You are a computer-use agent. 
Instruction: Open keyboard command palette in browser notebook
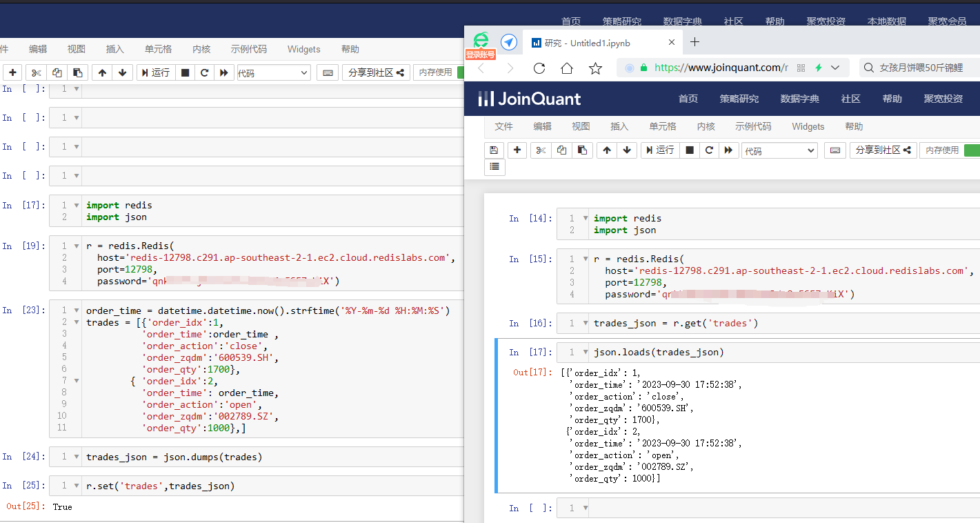click(835, 150)
